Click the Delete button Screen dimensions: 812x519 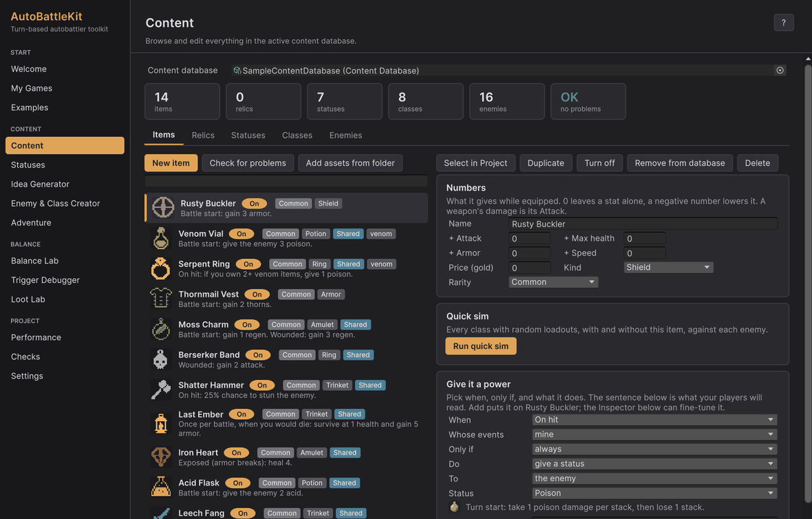[x=758, y=162]
